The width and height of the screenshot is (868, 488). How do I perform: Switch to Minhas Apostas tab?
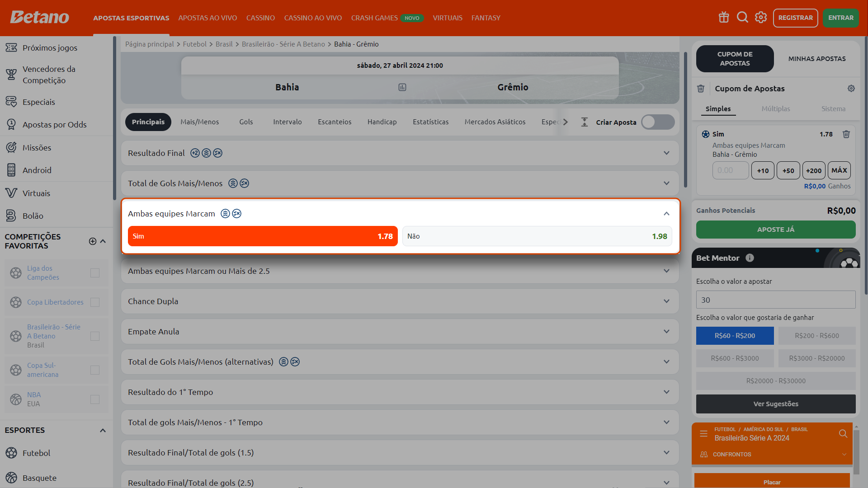[816, 59]
